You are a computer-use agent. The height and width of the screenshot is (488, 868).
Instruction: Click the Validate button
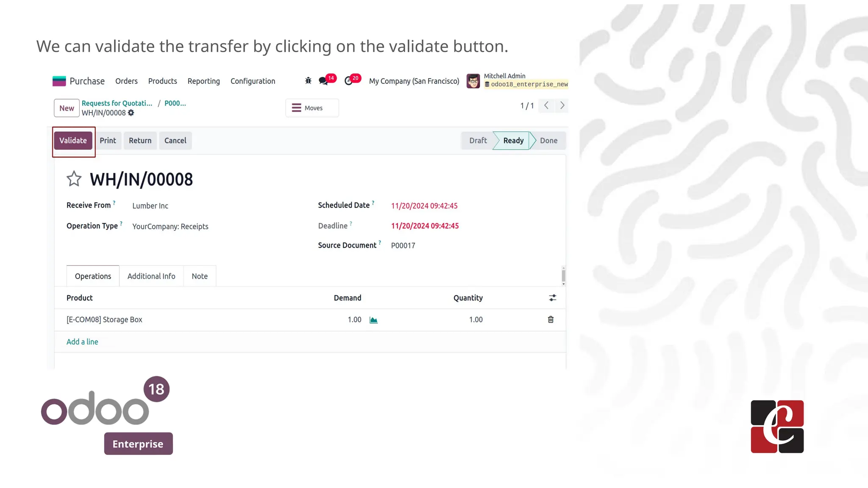point(73,141)
